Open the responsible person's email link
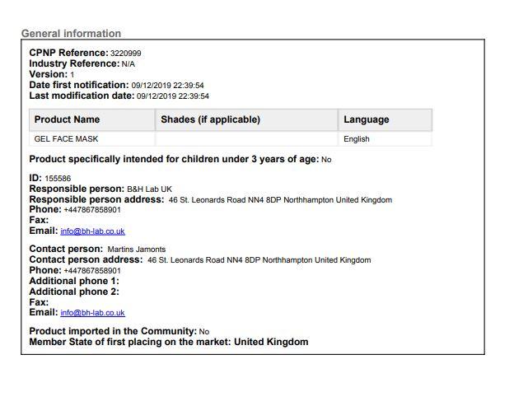The height and width of the screenshot is (420, 514). click(x=92, y=231)
